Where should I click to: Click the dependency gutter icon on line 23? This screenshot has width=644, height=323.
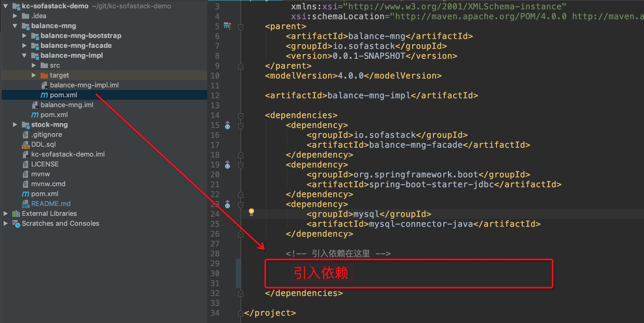coord(228,204)
